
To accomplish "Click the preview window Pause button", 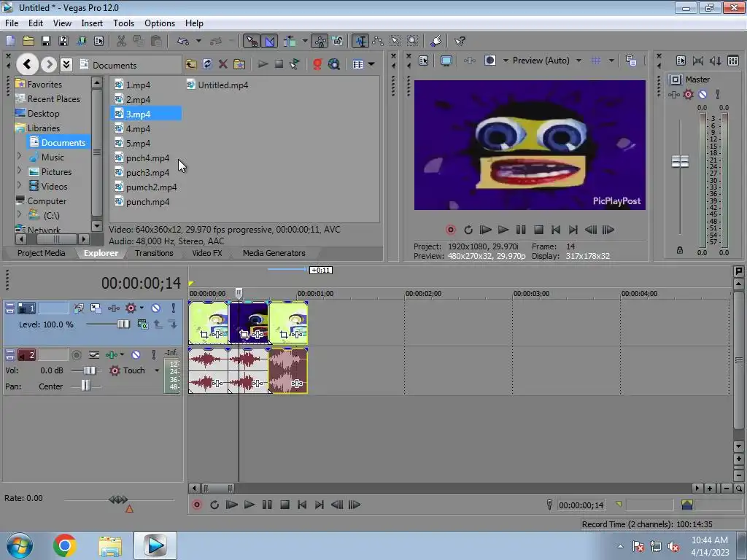I will pos(521,230).
